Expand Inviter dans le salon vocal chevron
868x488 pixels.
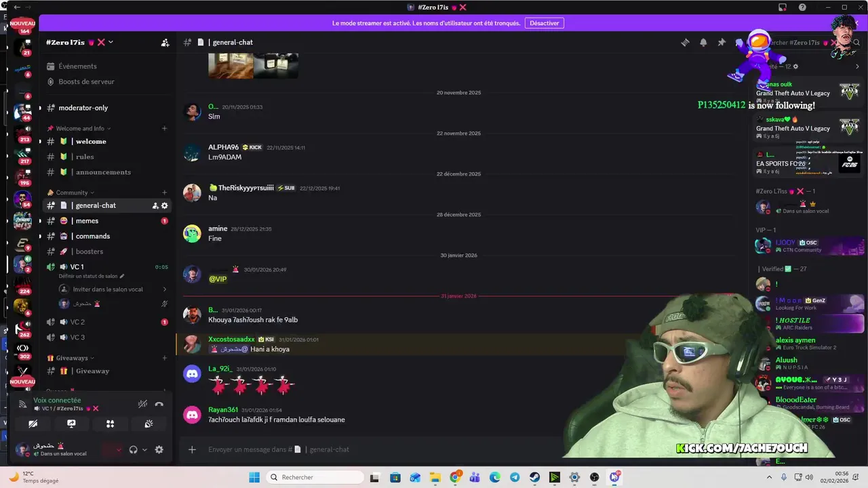164,289
